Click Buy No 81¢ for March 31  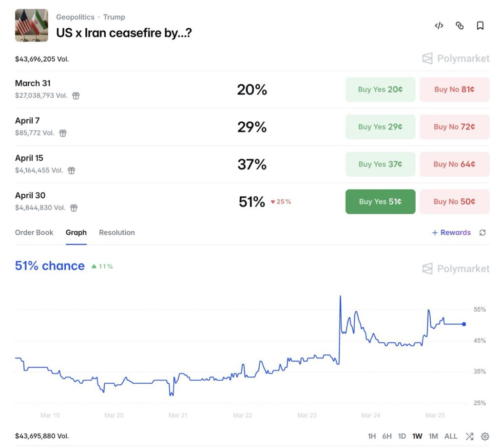(454, 90)
